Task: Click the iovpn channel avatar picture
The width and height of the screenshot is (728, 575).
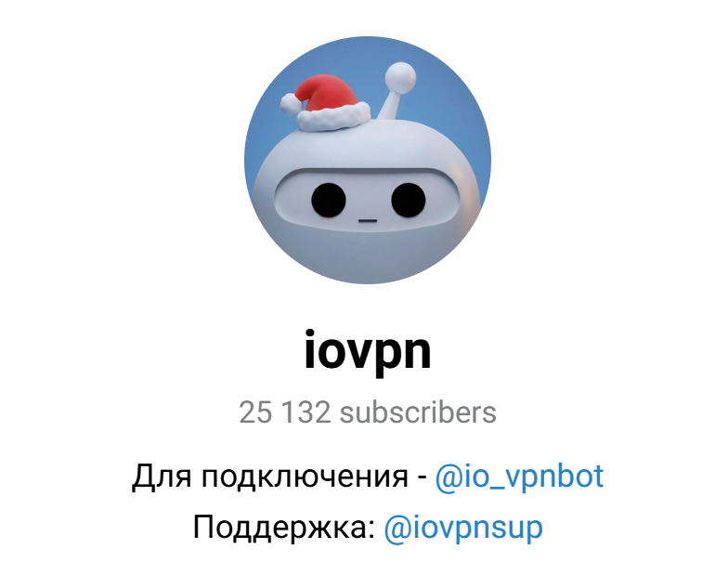Action: (368, 160)
